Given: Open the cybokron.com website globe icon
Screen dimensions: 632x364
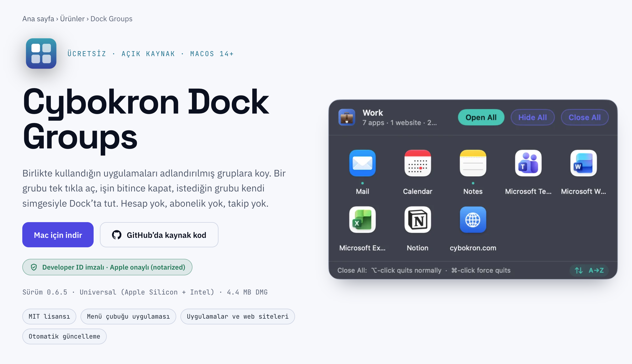Looking at the screenshot, I should pos(473,220).
